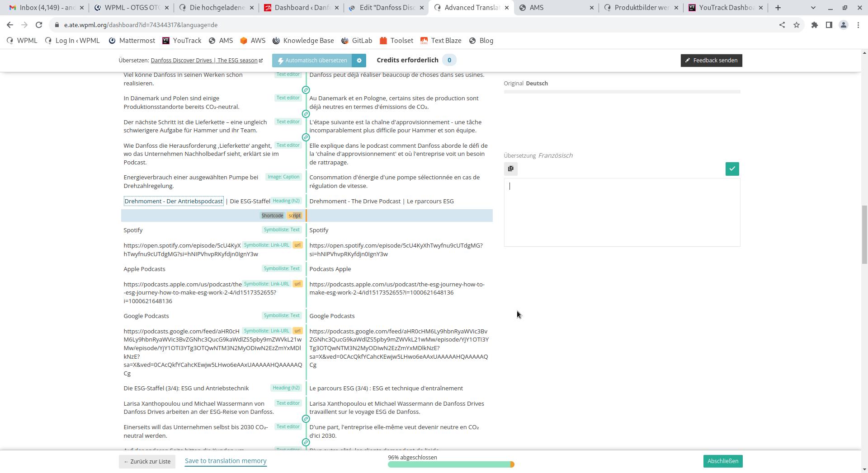Click link icon below 'Viel könne Danfoss' segment

(306, 90)
